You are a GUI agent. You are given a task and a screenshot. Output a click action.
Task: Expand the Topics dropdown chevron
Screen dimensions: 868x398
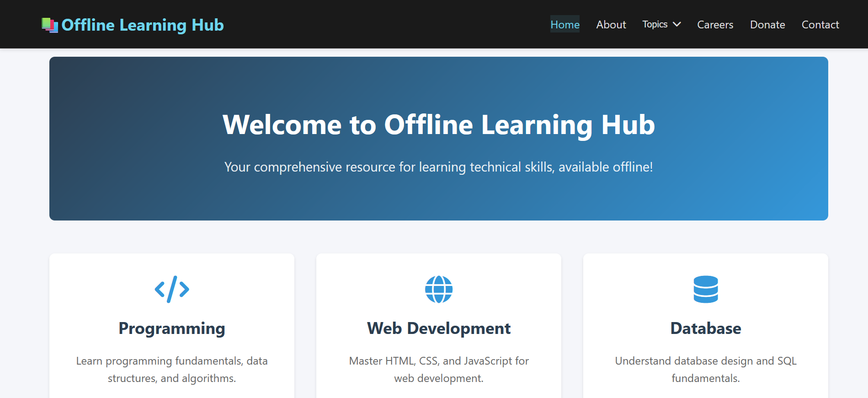click(x=677, y=24)
